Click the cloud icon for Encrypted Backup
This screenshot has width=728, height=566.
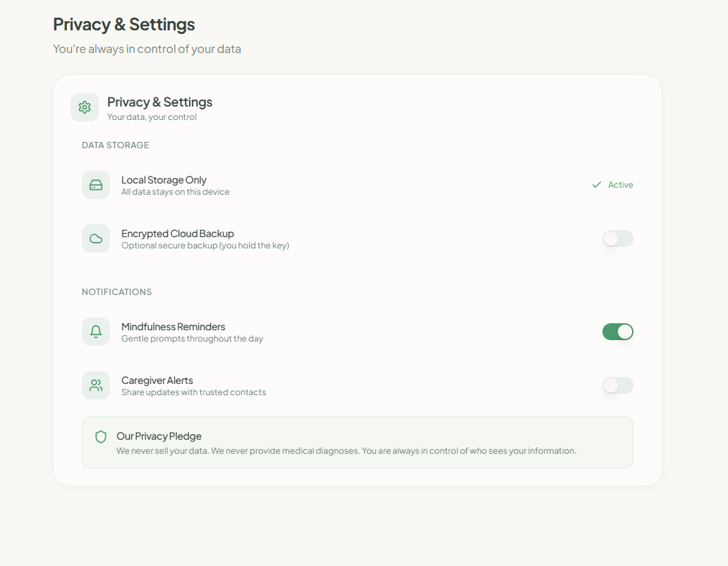click(96, 239)
